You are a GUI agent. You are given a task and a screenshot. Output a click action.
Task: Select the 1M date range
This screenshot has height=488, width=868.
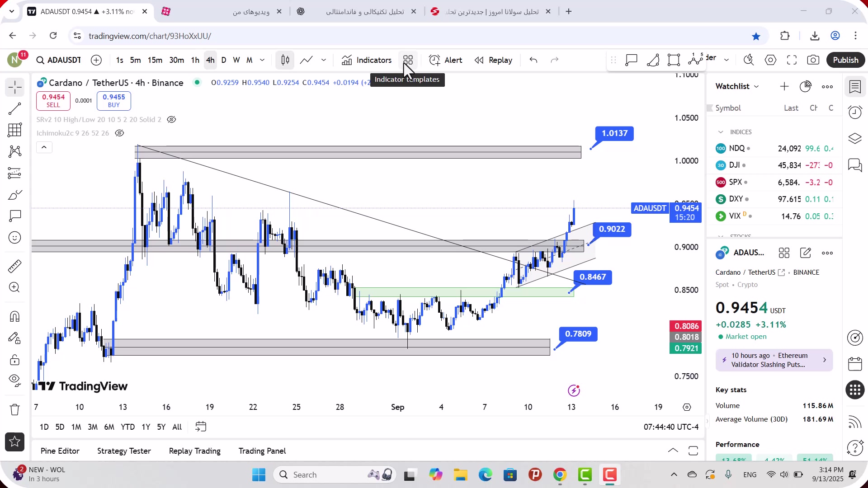[x=76, y=427]
